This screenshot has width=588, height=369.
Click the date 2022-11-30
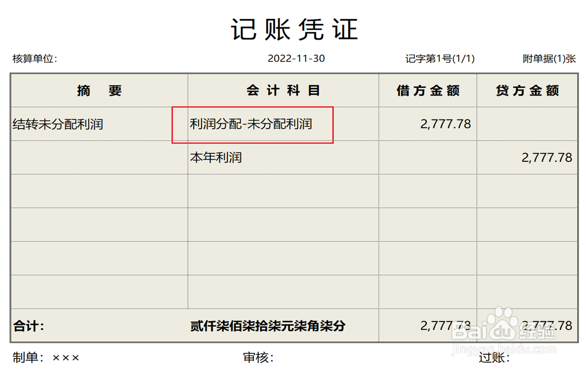click(296, 59)
